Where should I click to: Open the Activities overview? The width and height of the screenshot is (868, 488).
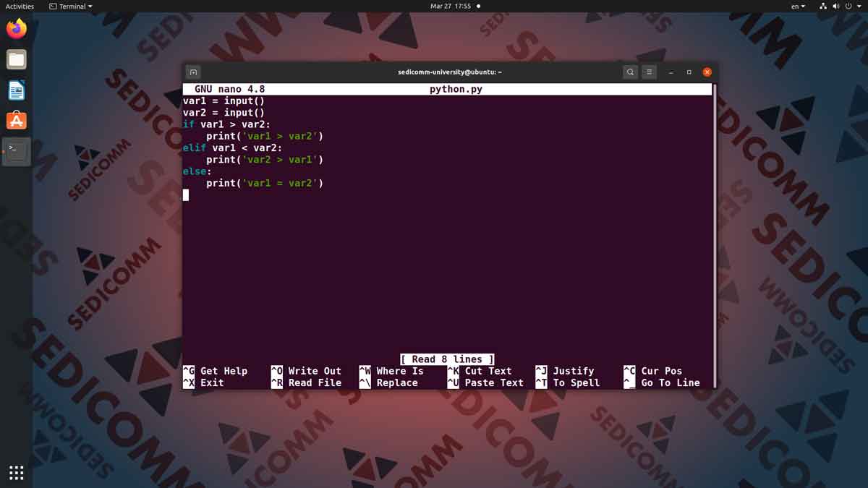[x=20, y=6]
